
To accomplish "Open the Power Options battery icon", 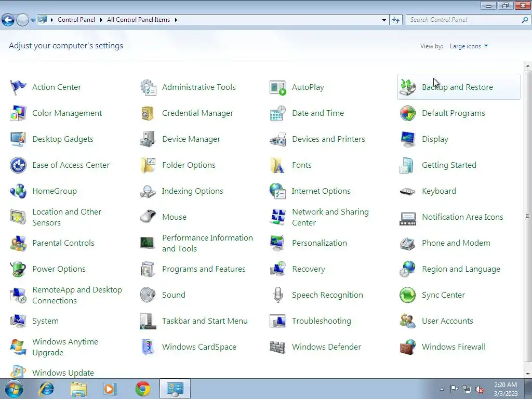I will click(18, 269).
